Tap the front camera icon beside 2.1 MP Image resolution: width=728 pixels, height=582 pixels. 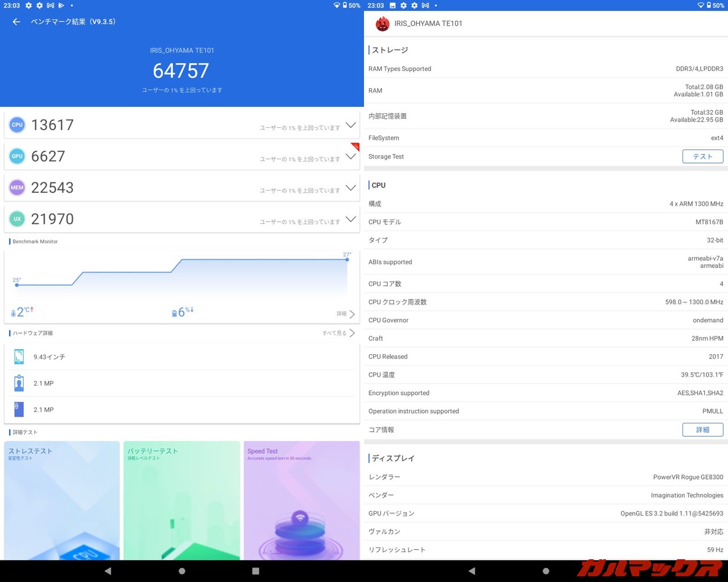pyautogui.click(x=19, y=383)
